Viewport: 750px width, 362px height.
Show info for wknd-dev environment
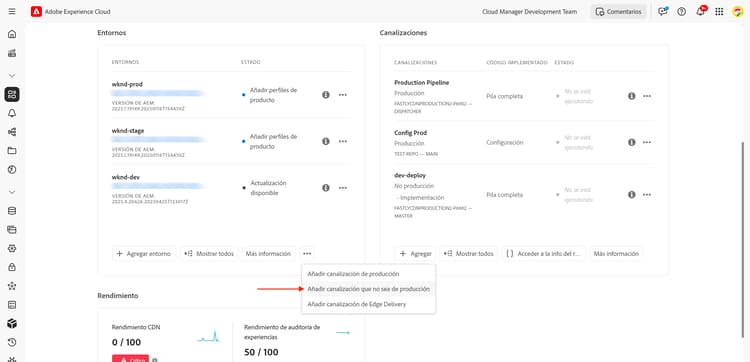pyautogui.click(x=326, y=188)
